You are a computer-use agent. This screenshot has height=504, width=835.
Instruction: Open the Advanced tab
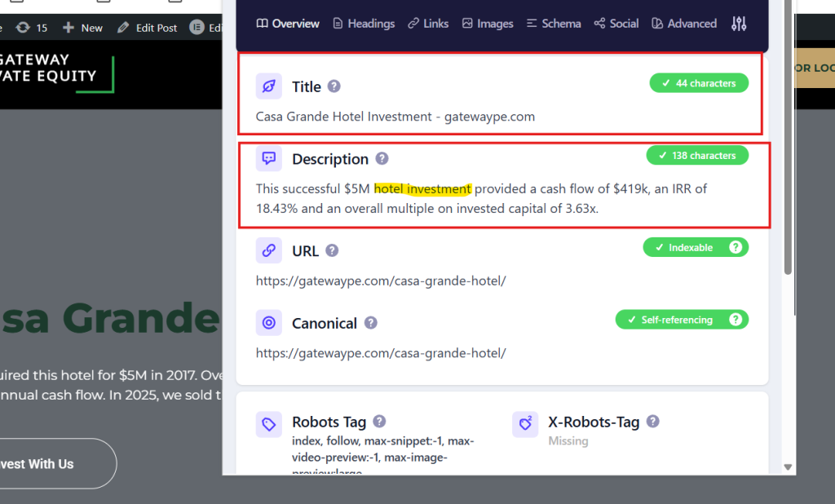tap(684, 24)
